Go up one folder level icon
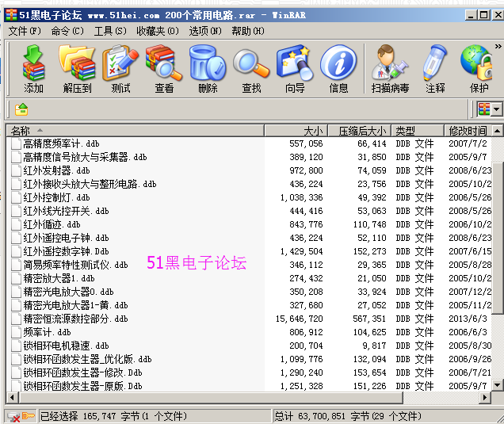Screen dimensions: 504x424 click(21, 109)
